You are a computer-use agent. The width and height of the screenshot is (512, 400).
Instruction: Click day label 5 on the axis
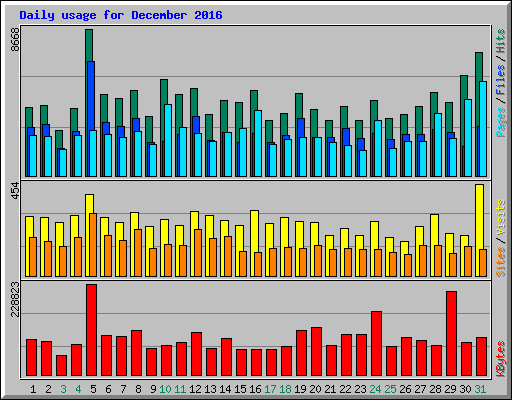(x=93, y=389)
